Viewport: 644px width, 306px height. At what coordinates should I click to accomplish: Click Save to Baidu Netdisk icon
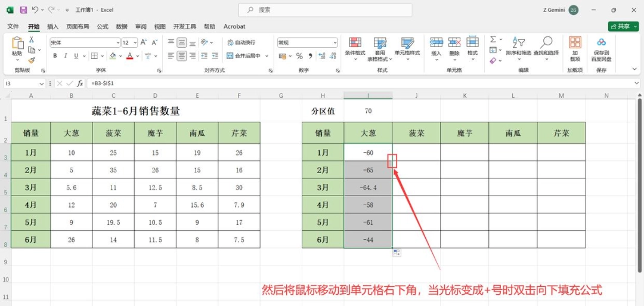tap(601, 42)
